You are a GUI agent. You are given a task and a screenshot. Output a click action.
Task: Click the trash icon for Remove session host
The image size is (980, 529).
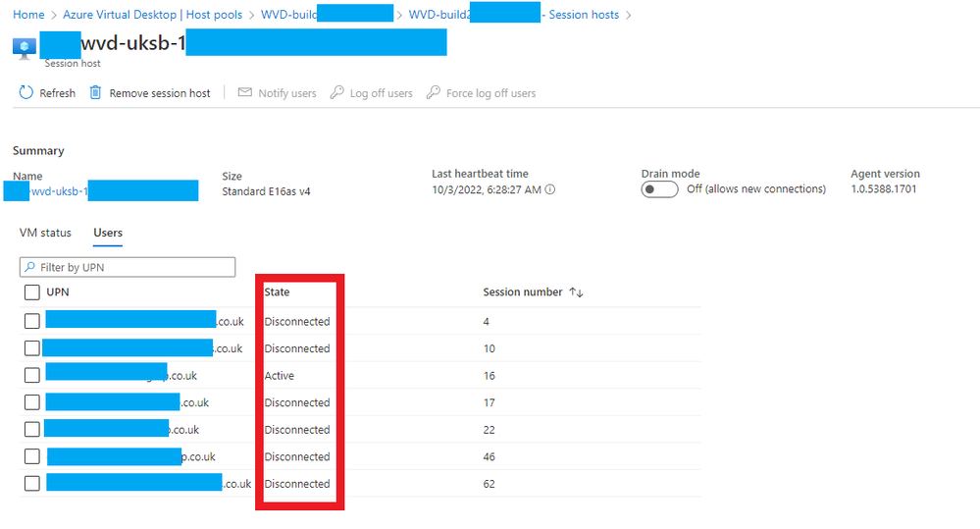point(95,92)
